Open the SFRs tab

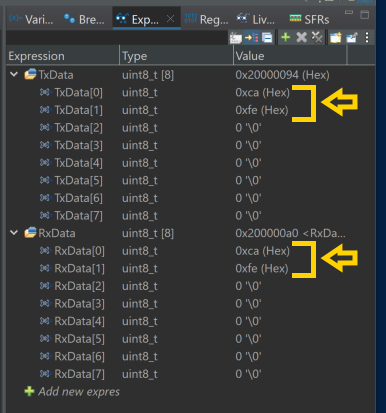309,20
